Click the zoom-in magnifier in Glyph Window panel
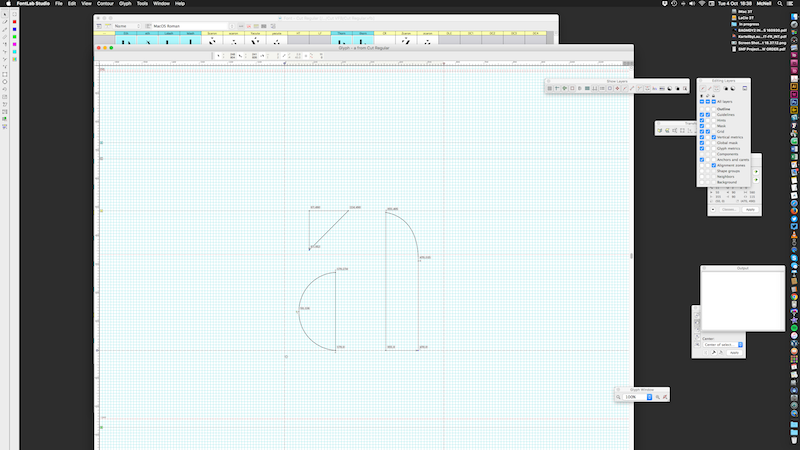 pyautogui.click(x=658, y=397)
